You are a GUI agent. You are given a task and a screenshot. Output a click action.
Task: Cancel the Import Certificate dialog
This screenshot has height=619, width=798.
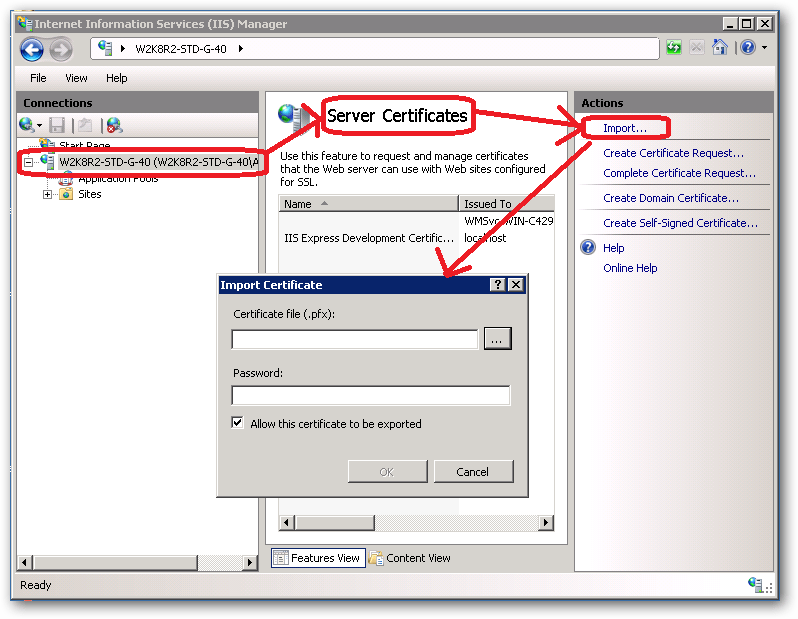pyautogui.click(x=473, y=472)
